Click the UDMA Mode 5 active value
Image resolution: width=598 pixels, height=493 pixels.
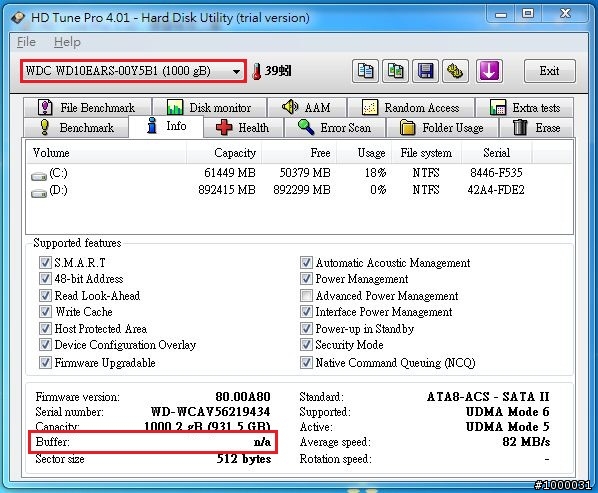(x=508, y=427)
